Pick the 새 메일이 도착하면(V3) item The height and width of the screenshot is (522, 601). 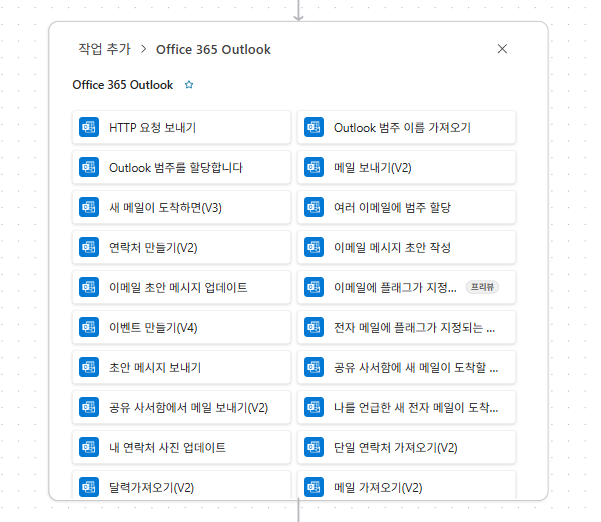pos(181,207)
